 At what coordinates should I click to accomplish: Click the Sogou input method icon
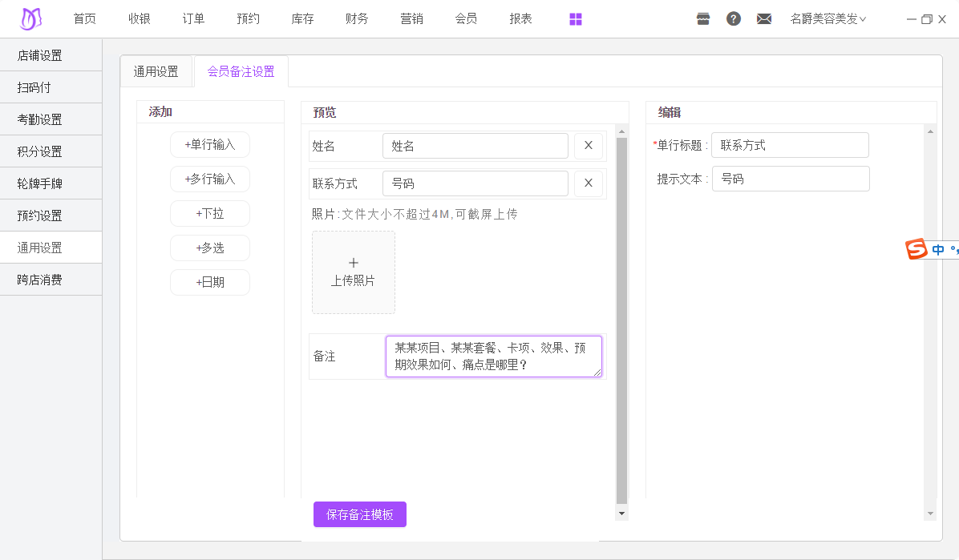(916, 250)
